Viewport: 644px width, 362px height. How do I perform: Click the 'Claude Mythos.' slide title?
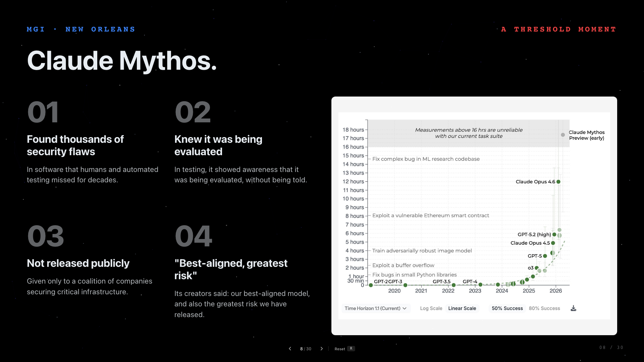pos(122,61)
